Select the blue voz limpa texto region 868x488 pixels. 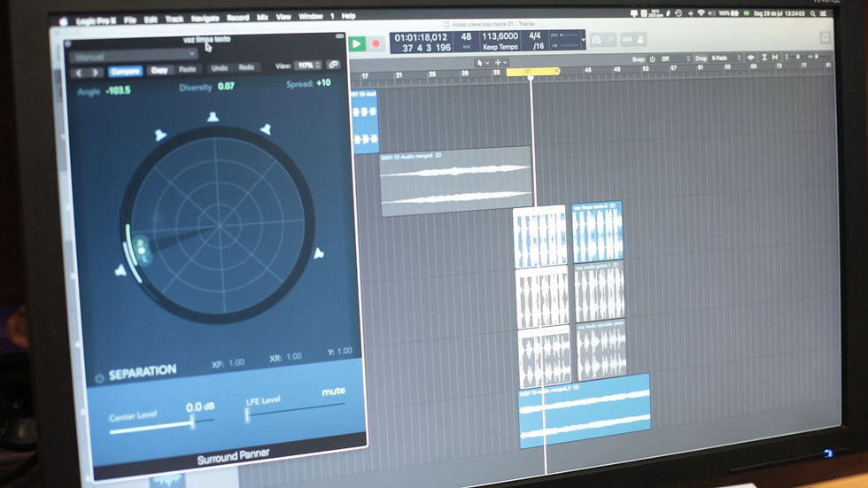tap(597, 232)
